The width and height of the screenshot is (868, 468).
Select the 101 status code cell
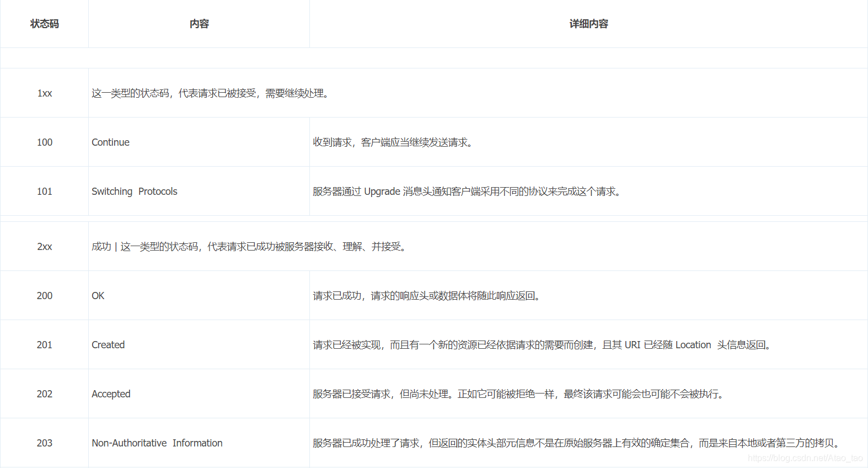pyautogui.click(x=44, y=192)
